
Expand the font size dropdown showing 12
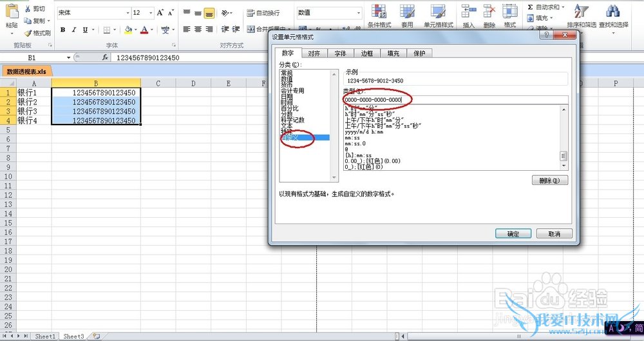pos(150,13)
